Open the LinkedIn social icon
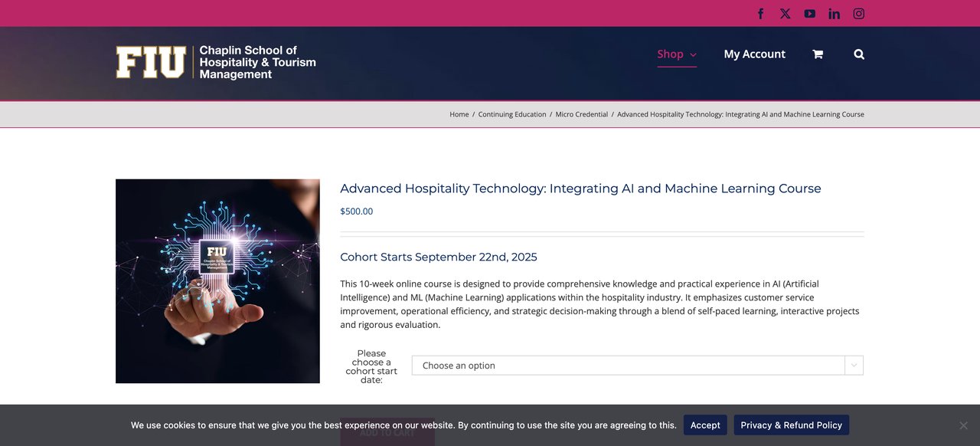 coord(834,14)
